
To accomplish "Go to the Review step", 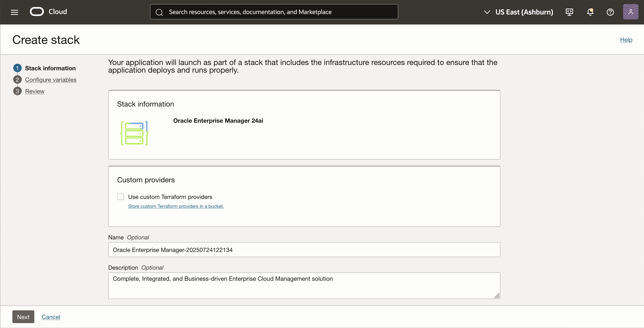I will [35, 91].
